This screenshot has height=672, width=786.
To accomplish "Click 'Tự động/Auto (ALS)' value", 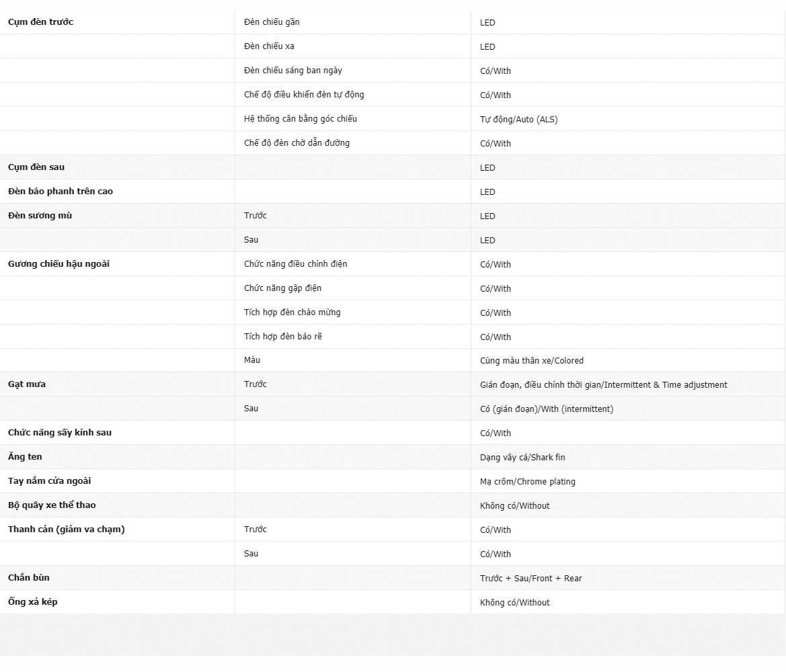I will point(518,120).
